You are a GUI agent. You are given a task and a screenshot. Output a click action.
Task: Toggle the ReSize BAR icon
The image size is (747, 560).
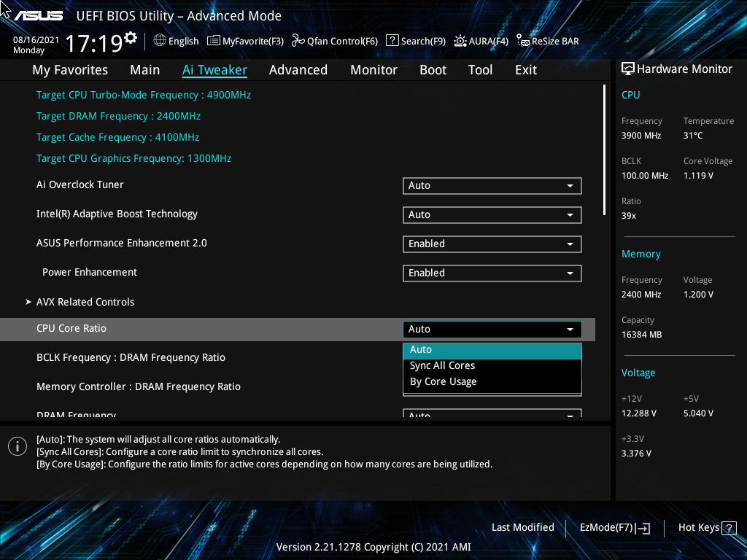pyautogui.click(x=522, y=41)
